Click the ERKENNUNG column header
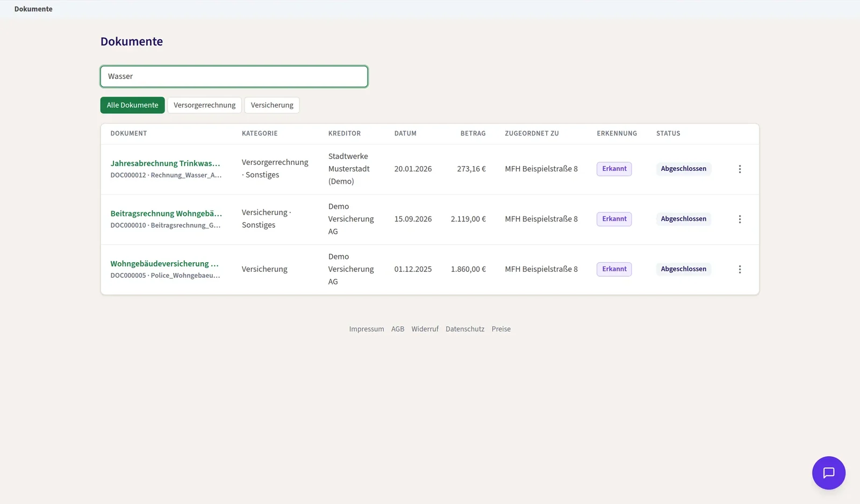860x504 pixels. (x=617, y=134)
